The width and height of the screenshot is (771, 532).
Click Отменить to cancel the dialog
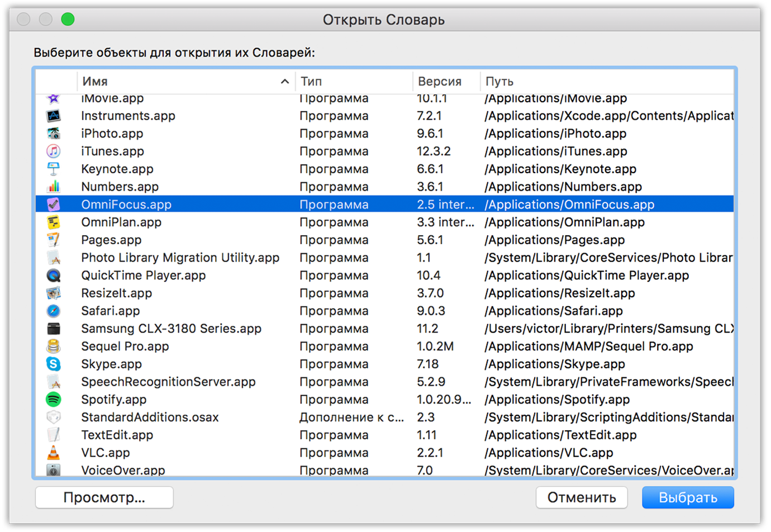(582, 497)
